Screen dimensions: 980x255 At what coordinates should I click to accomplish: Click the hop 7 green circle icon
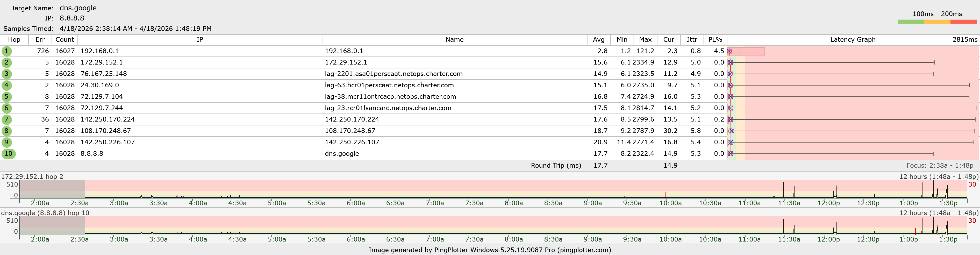pos(6,119)
